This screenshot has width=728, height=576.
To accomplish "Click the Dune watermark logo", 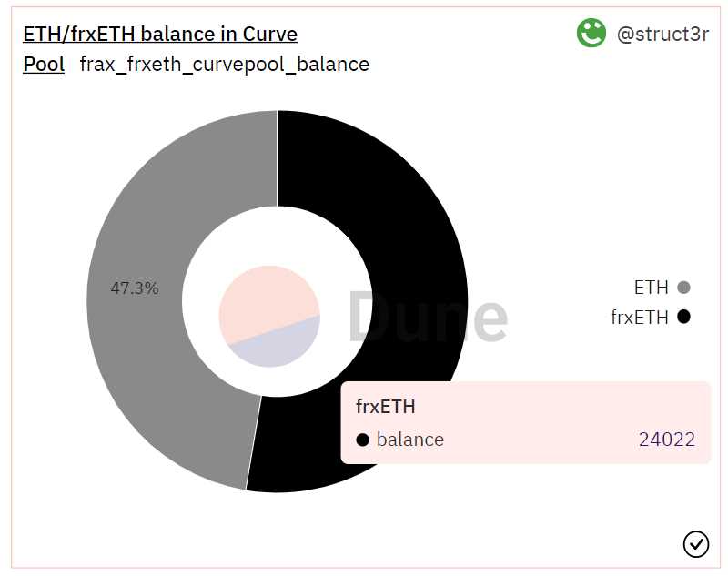I will pos(428,317).
